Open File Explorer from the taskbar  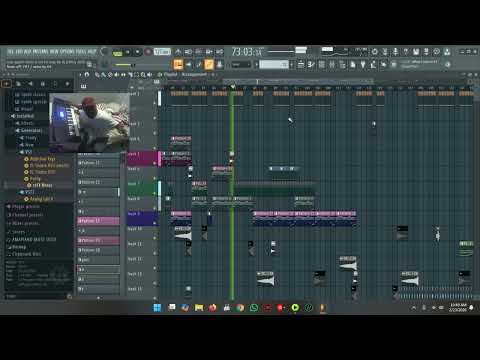pos(199,307)
